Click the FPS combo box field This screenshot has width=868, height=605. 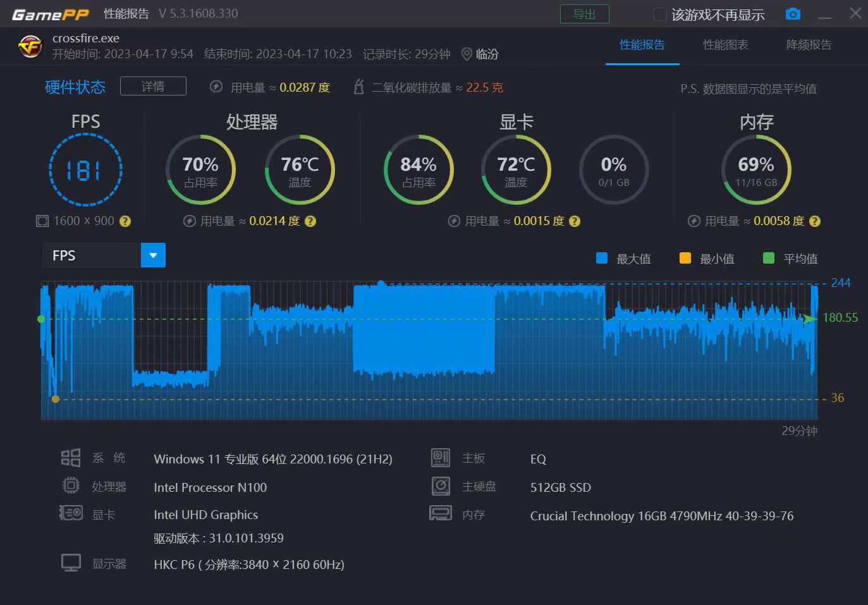92,255
